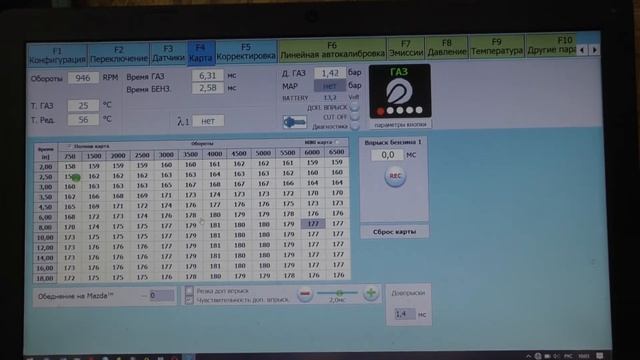The width and height of the screenshot is (640, 360).
Task: Select the Полная карта option
Action: pos(69,146)
